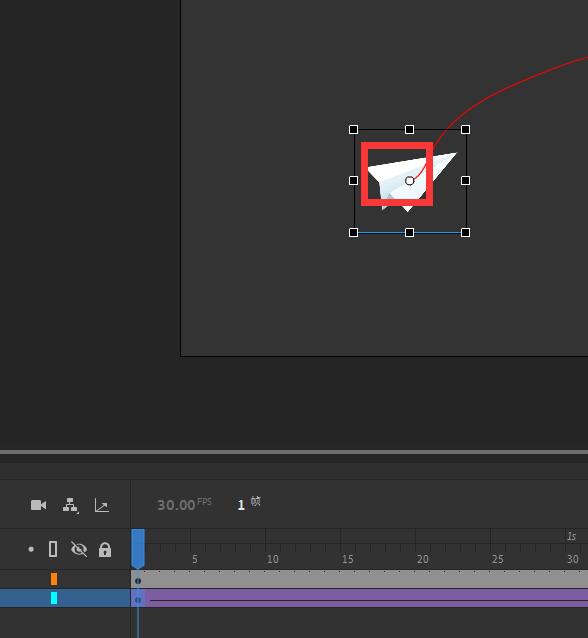Click the circular transformation point on the airplane
This screenshot has height=638, width=588.
pos(410,181)
